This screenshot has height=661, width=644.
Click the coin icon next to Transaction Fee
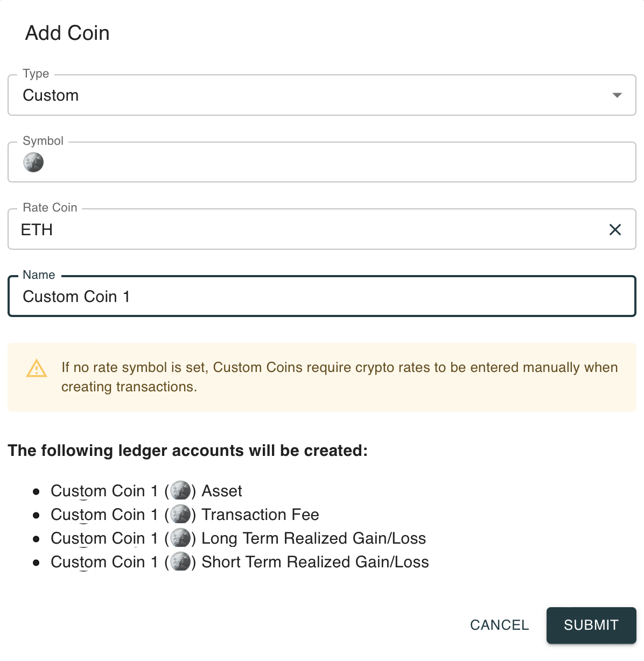pyautogui.click(x=181, y=515)
